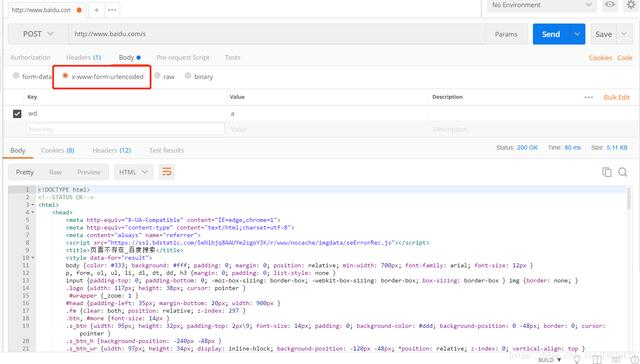Open the Test Results tab
The image size is (640, 364).
[167, 150]
